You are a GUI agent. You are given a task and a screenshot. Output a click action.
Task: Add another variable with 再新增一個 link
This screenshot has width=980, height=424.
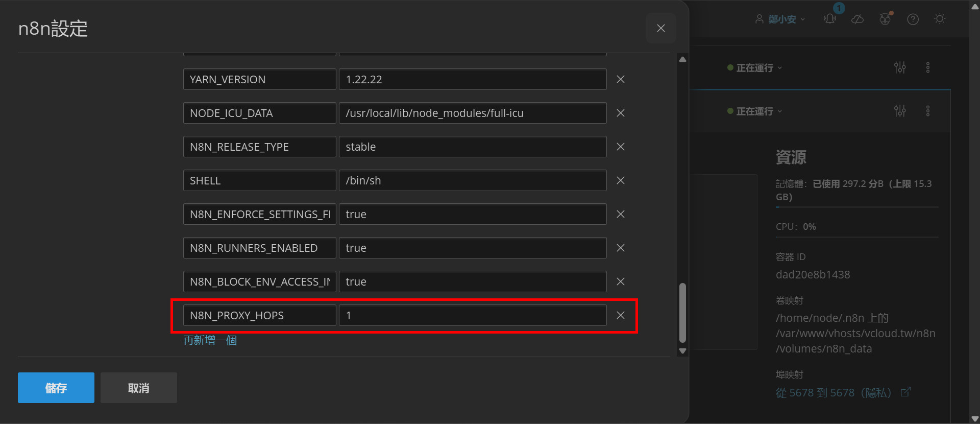click(x=210, y=340)
